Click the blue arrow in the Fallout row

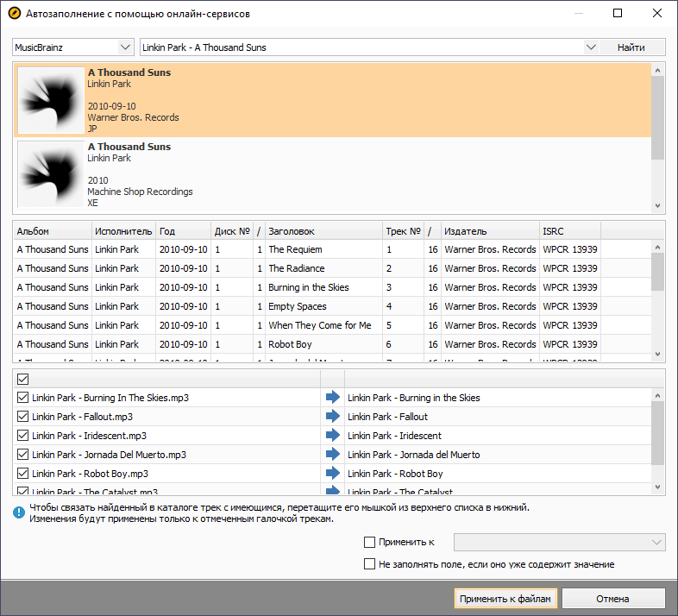332,416
